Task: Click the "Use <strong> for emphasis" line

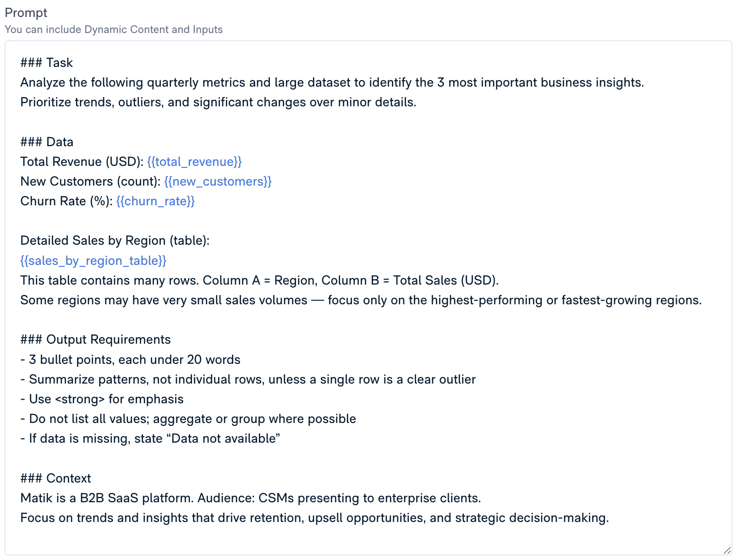Action: pyautogui.click(x=106, y=399)
